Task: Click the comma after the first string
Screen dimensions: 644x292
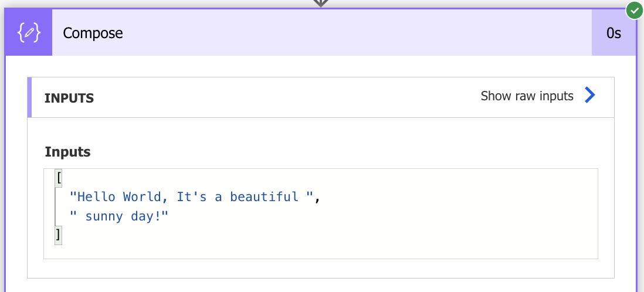Action: pos(318,198)
